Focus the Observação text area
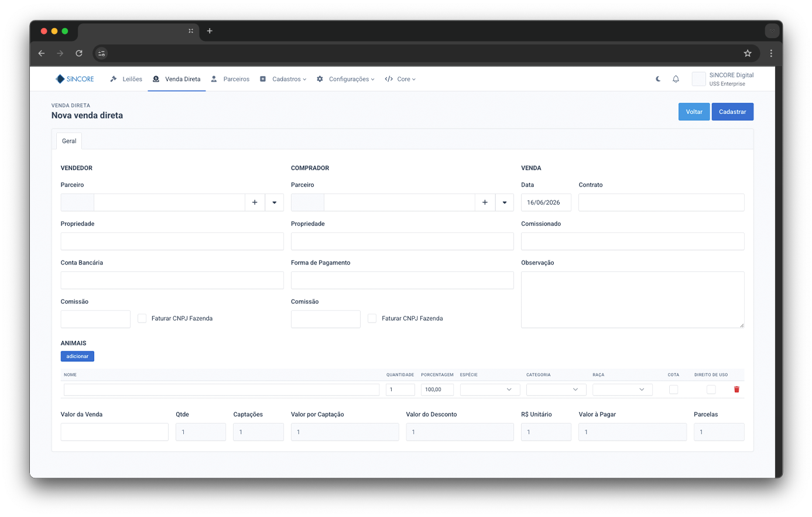This screenshot has height=517, width=812. click(632, 299)
